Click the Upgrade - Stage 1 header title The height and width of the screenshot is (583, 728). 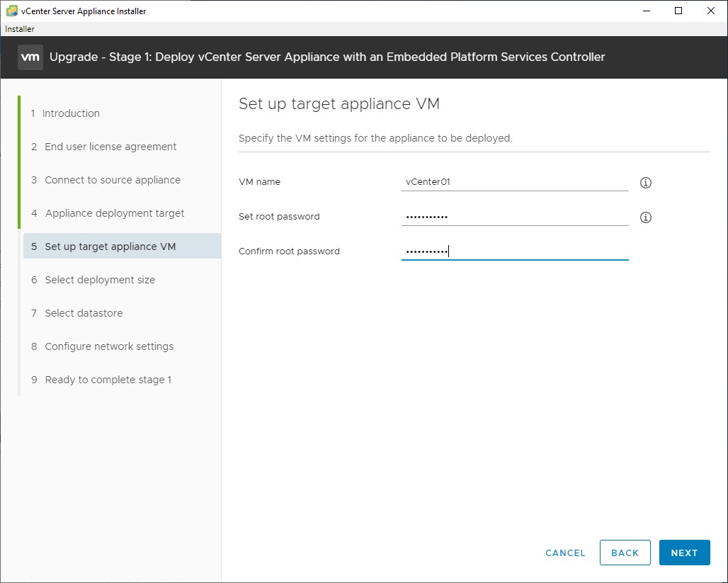[x=327, y=57]
